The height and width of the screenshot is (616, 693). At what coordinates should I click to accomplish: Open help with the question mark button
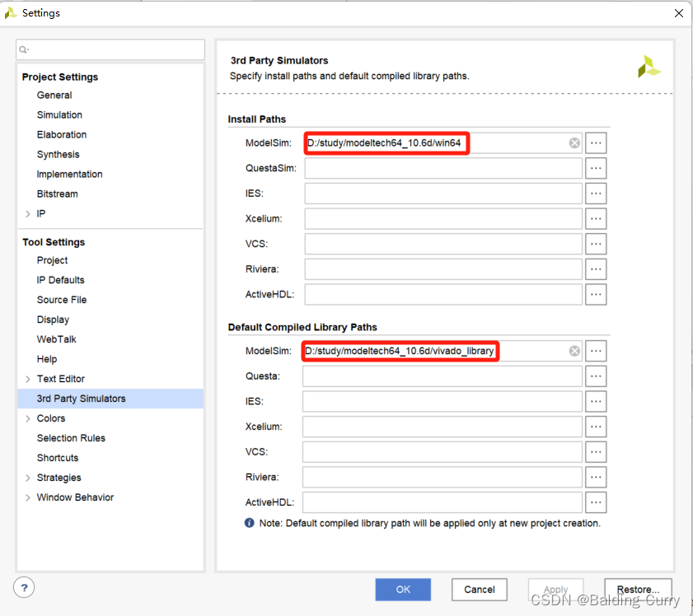coord(24,588)
